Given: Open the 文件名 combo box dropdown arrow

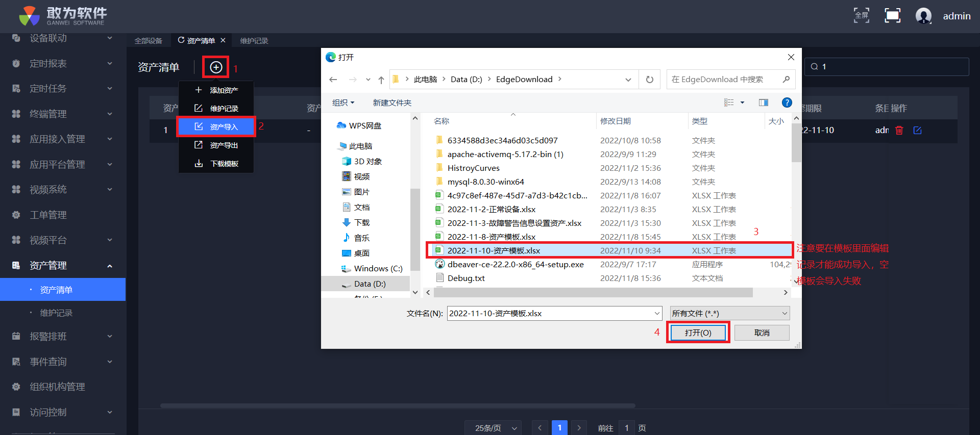Looking at the screenshot, I should (657, 313).
